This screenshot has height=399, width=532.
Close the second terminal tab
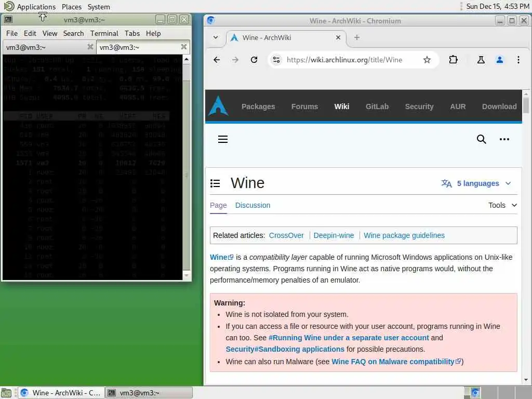(x=183, y=47)
